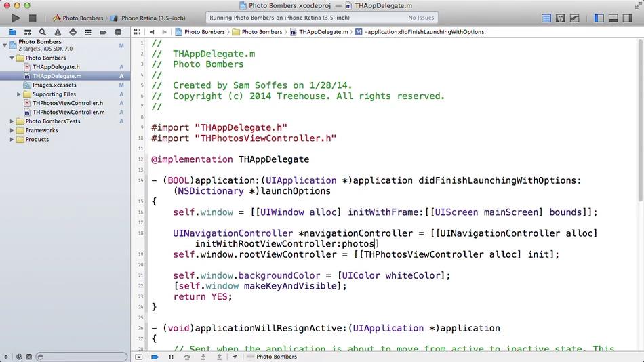Select the Standard editor button

[x=546, y=18]
